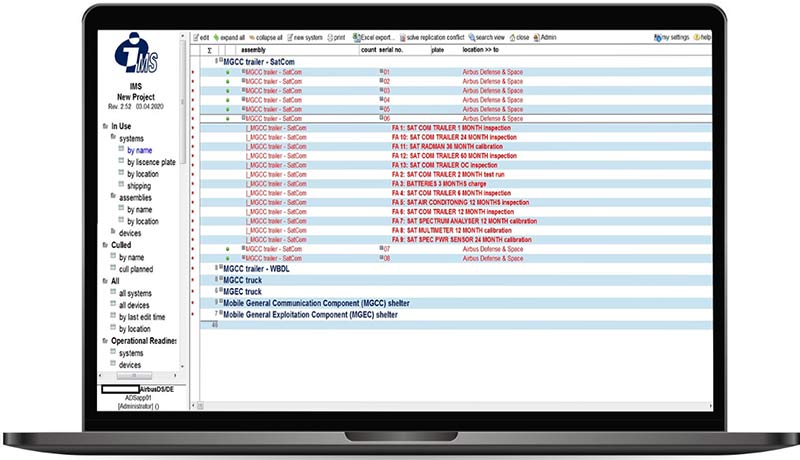Click the edit toolbar icon

[201, 37]
